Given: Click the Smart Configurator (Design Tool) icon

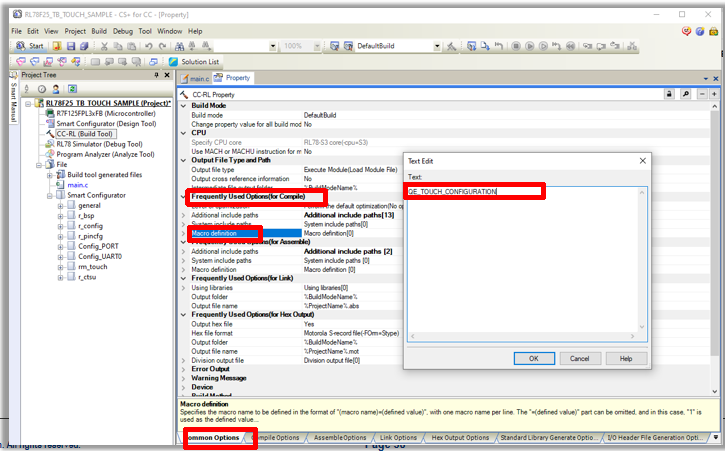Looking at the screenshot, I should coord(48,123).
